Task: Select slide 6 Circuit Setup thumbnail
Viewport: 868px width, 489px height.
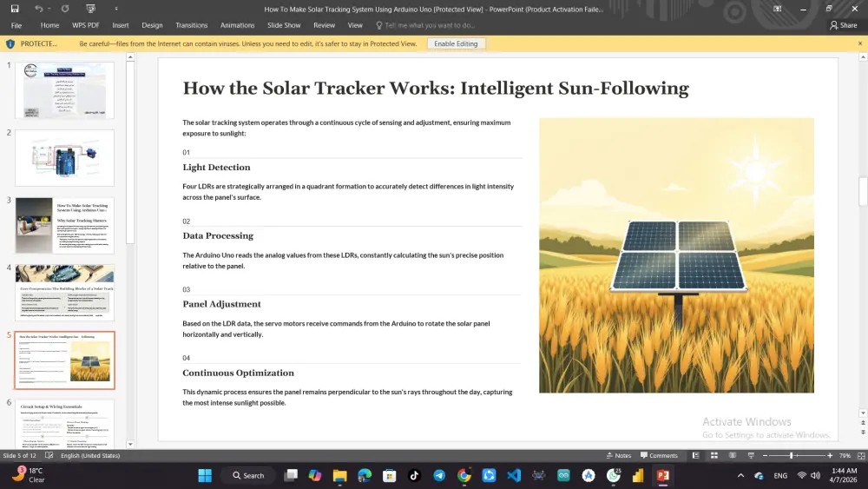Action: point(65,424)
